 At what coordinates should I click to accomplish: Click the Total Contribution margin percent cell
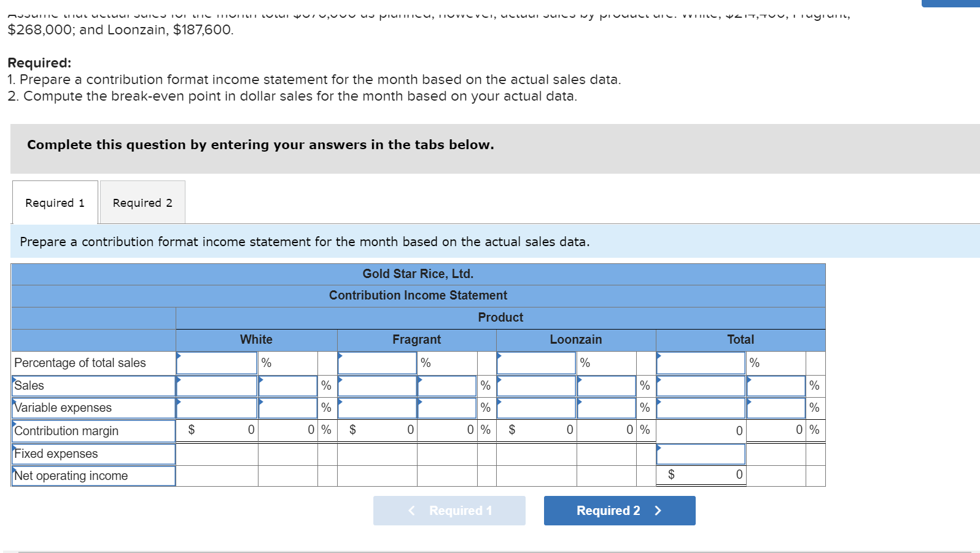click(x=776, y=430)
